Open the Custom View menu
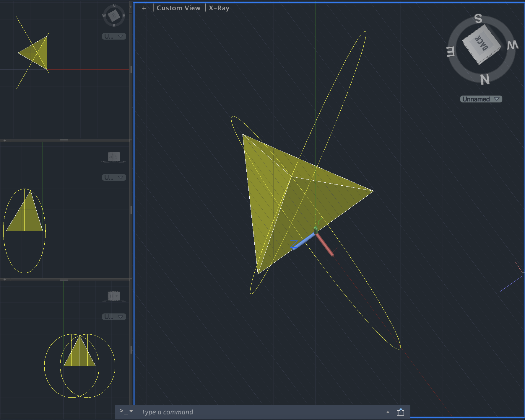 178,8
